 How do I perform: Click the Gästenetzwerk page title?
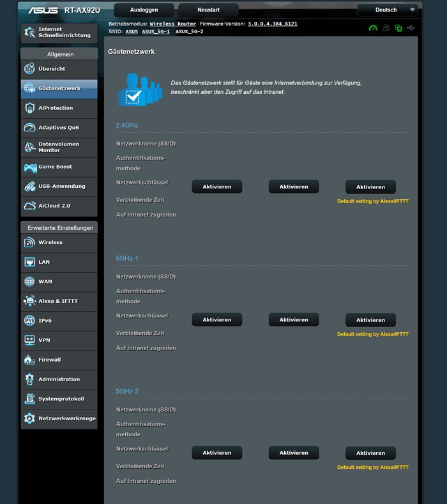[x=132, y=52]
